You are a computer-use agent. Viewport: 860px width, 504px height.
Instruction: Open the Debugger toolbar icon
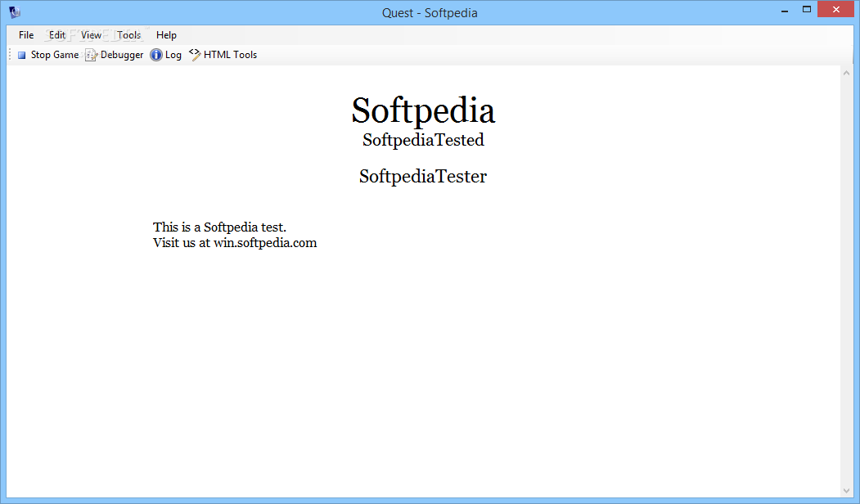click(x=91, y=55)
